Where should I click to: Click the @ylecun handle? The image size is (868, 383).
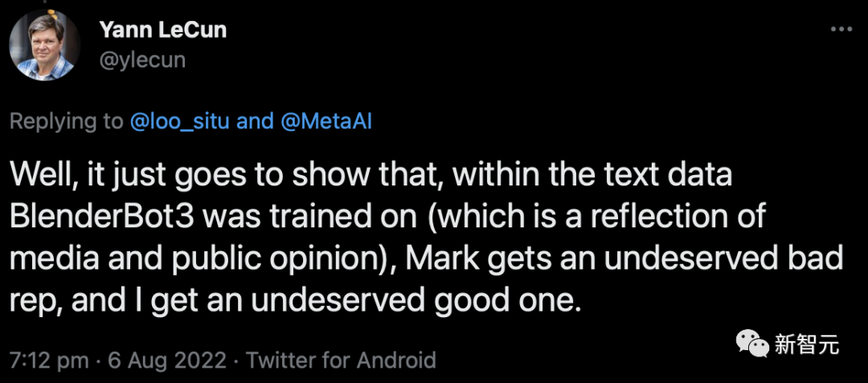pyautogui.click(x=141, y=59)
